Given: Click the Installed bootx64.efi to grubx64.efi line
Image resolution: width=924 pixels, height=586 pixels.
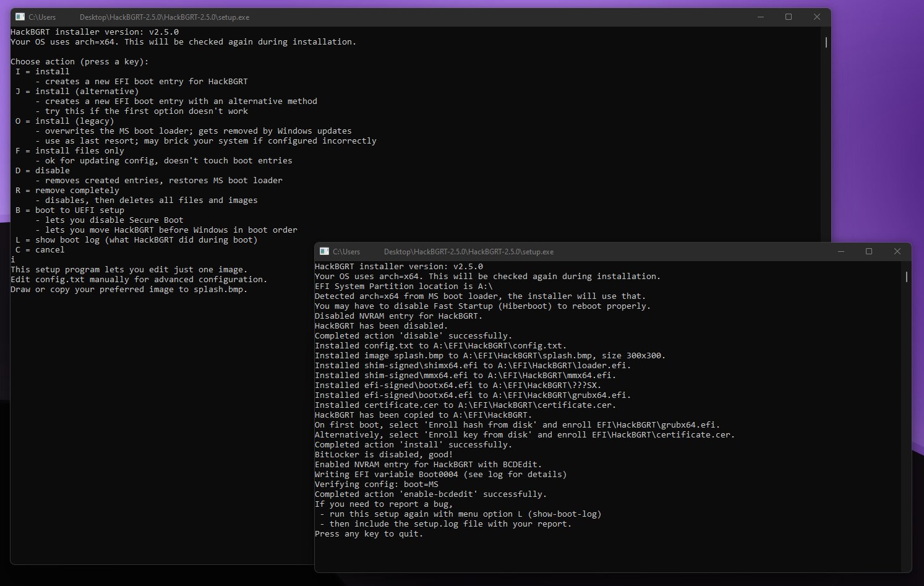Looking at the screenshot, I should pyautogui.click(x=473, y=395).
